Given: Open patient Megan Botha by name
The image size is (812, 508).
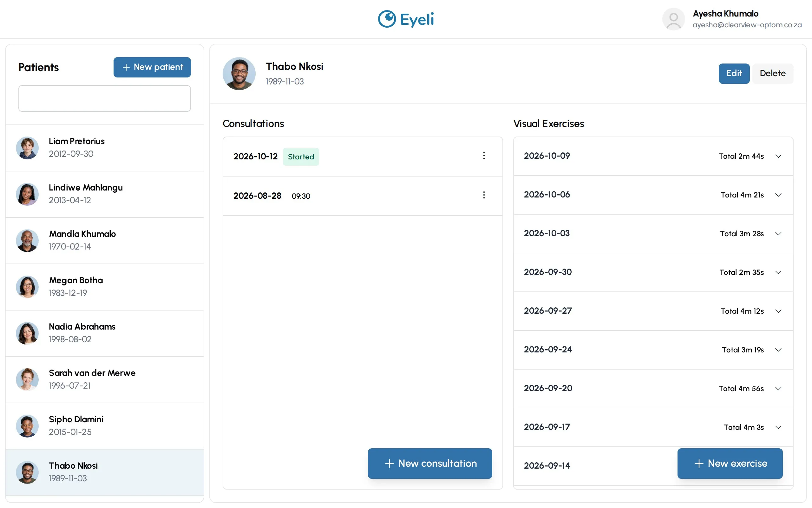Looking at the screenshot, I should point(76,280).
